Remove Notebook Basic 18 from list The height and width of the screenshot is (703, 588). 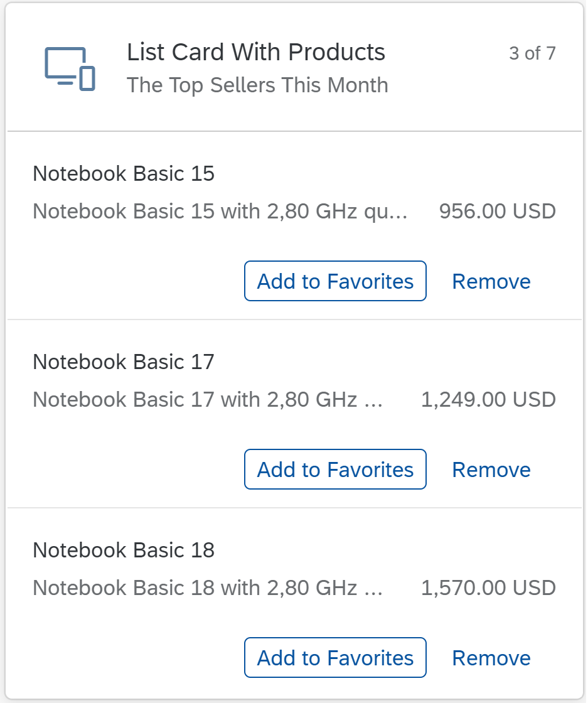pos(491,658)
